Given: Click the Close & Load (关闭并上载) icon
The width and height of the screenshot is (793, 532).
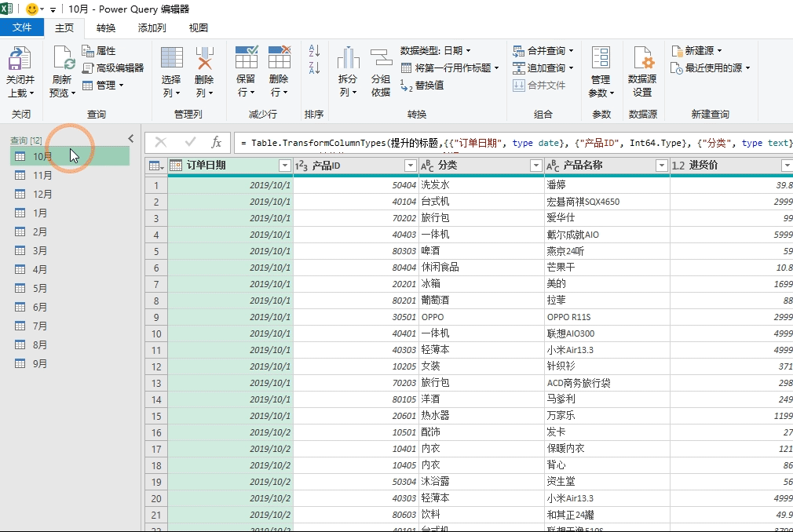Looking at the screenshot, I should point(20,59).
